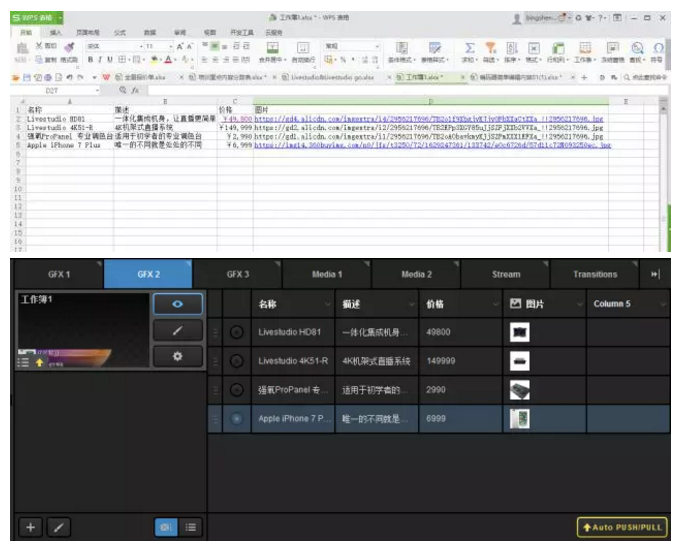Screen dimensions: 681x548
Task: Click the pencil edit button beside 工作簿1
Action: [x=178, y=330]
